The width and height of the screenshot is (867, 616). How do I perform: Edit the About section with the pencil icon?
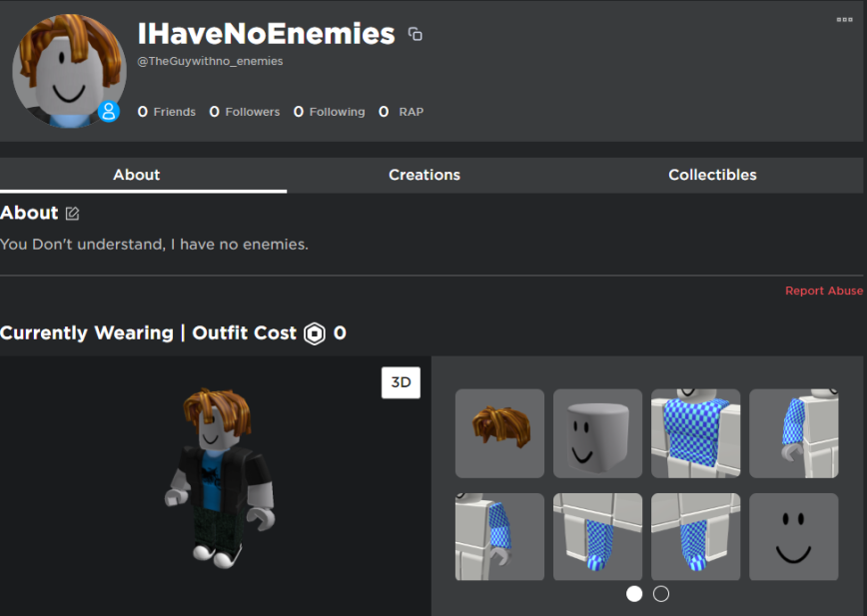coord(73,214)
